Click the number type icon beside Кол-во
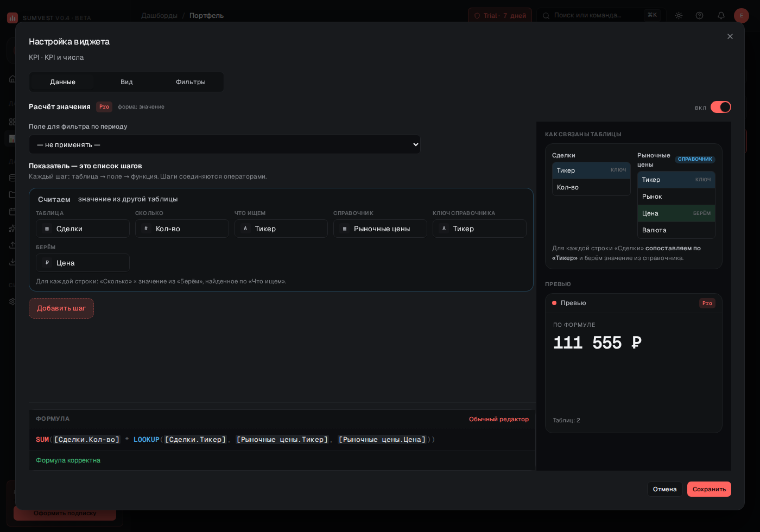 click(146, 229)
